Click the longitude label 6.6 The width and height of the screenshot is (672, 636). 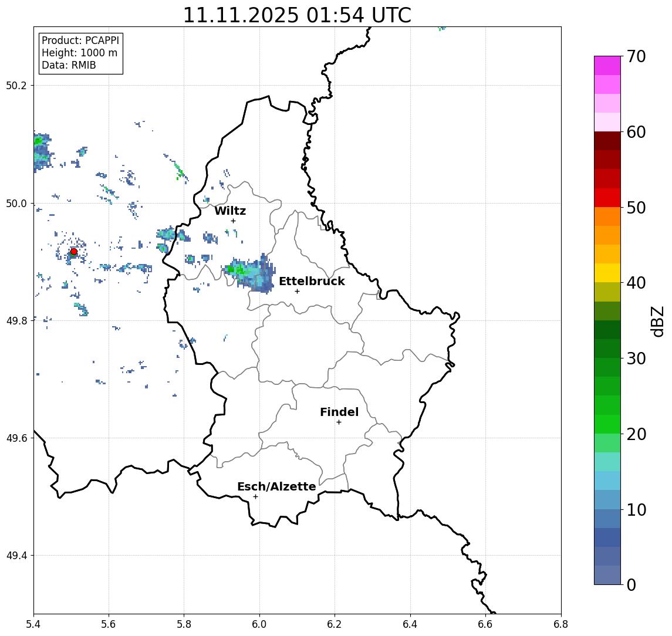click(x=485, y=624)
